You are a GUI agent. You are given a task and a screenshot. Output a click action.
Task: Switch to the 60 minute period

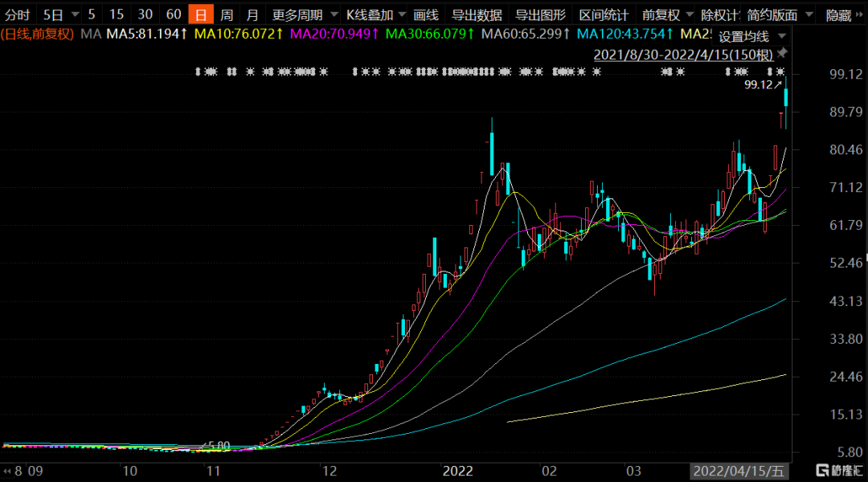coord(173,14)
